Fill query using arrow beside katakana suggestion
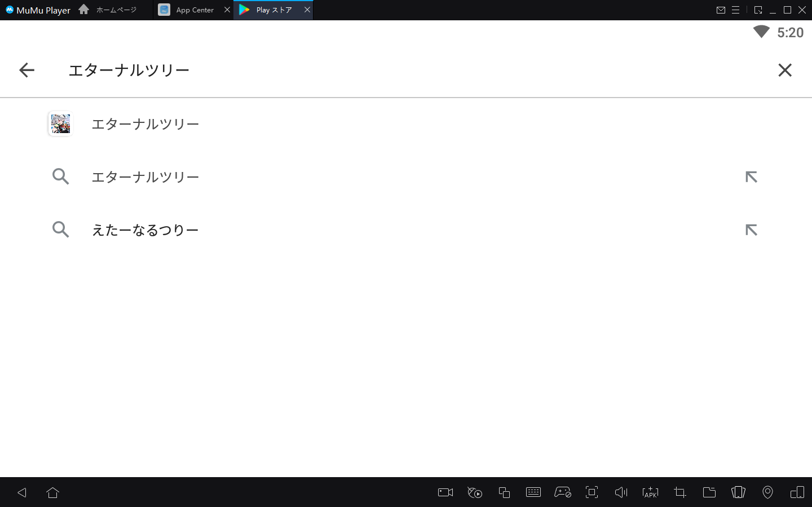The height and width of the screenshot is (507, 812). (751, 177)
